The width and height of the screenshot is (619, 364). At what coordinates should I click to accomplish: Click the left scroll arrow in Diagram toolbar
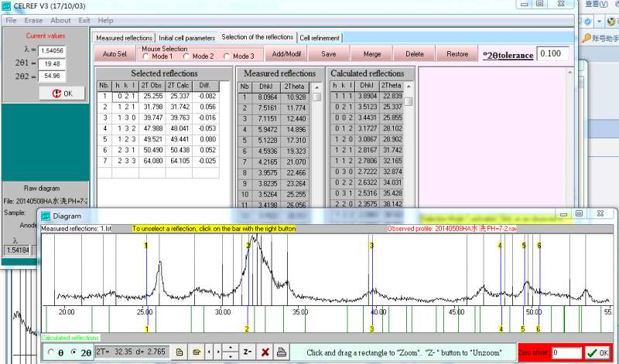coord(210,352)
